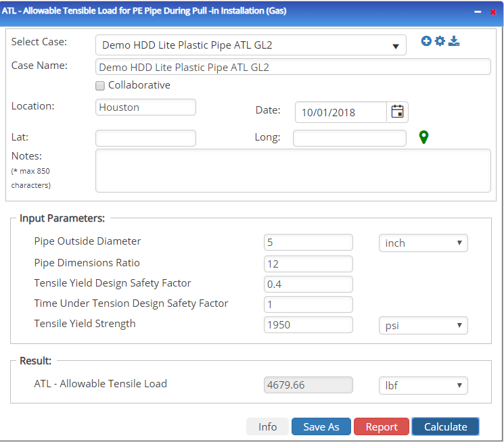504x442 pixels.
Task: Click the green map location pin
Action: [423, 138]
